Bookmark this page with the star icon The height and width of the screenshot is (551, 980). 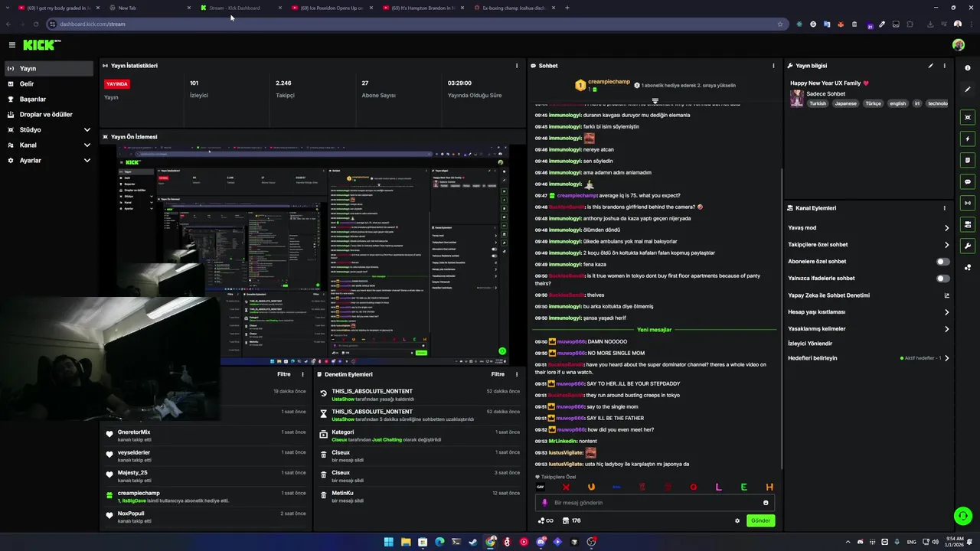click(x=780, y=24)
